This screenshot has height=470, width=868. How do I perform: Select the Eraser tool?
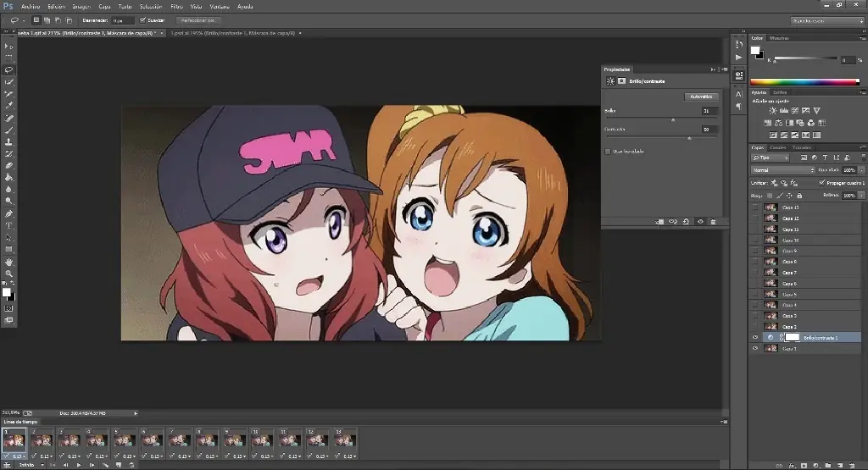click(9, 165)
